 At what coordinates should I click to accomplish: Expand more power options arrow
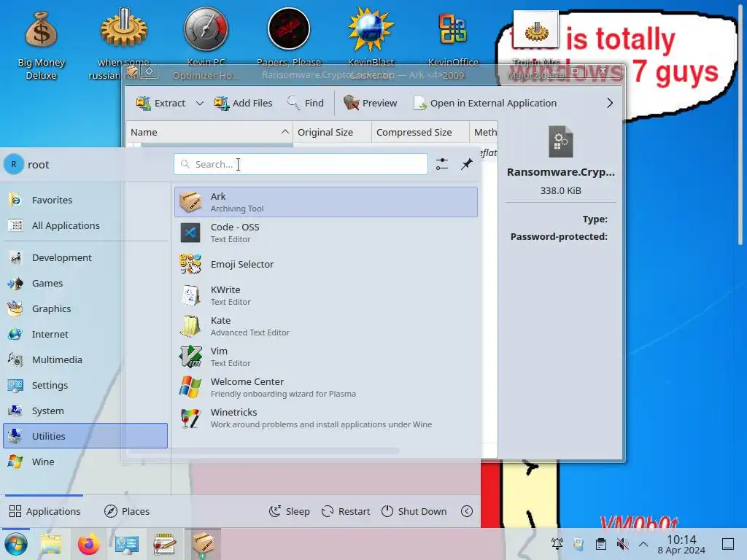pyautogui.click(x=467, y=511)
